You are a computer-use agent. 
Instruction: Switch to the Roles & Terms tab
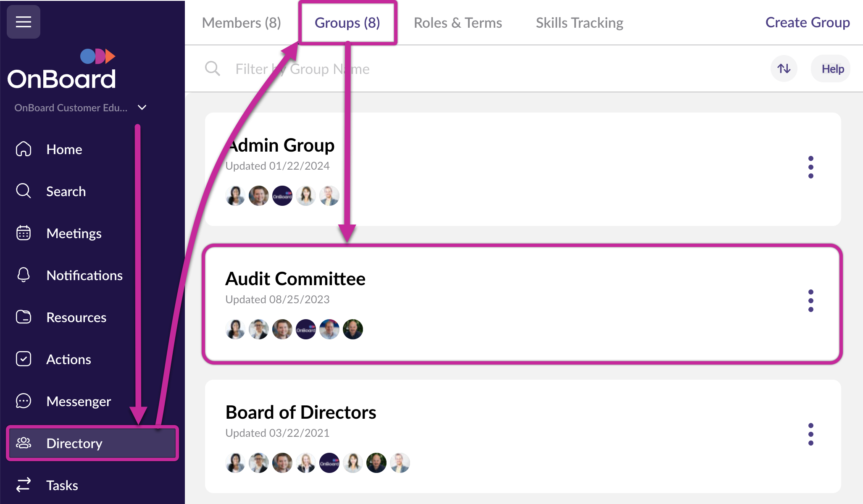pos(458,23)
